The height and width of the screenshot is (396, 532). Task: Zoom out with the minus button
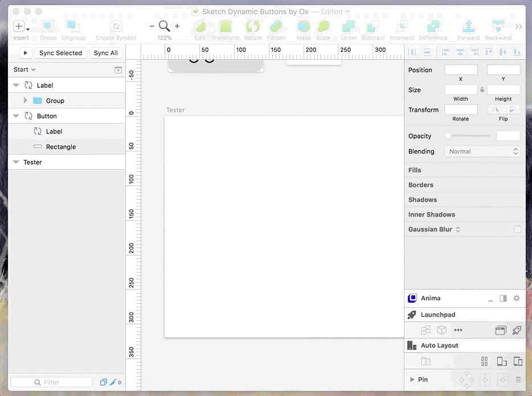[152, 26]
